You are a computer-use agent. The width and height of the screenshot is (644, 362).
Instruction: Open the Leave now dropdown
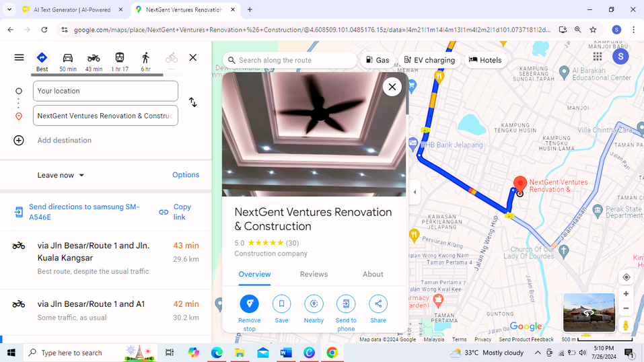pos(61,175)
